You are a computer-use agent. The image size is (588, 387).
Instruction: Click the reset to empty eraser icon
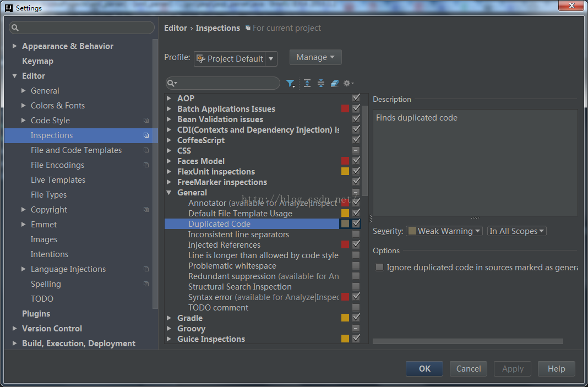(x=335, y=83)
